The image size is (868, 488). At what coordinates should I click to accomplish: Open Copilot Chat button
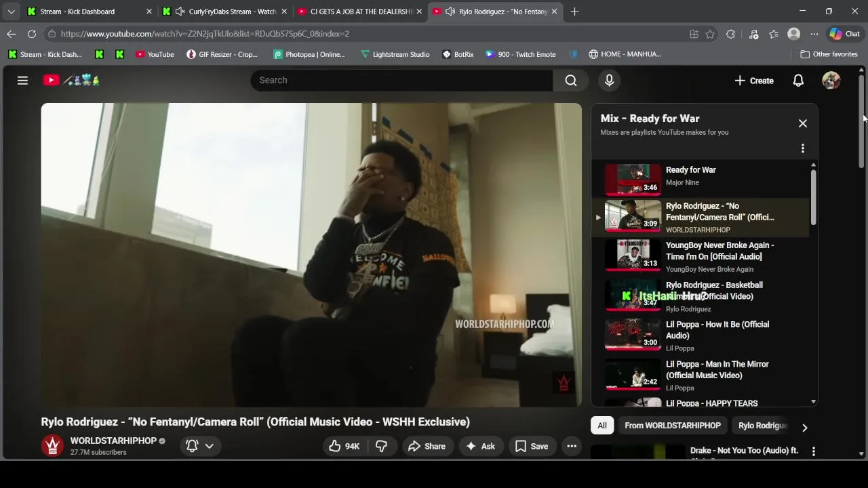click(845, 34)
